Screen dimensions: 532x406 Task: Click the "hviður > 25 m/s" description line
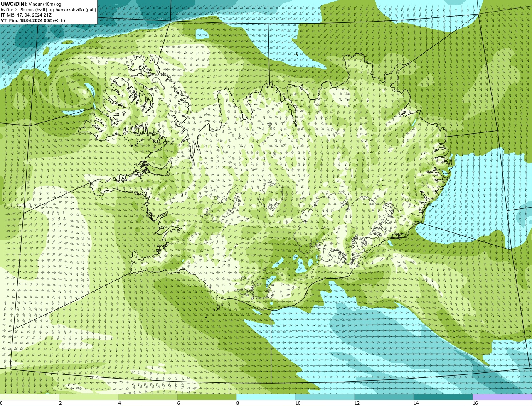tap(48, 10)
